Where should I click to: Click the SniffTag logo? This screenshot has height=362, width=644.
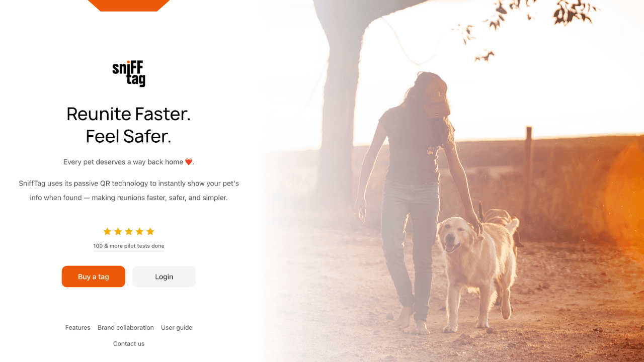point(129,74)
